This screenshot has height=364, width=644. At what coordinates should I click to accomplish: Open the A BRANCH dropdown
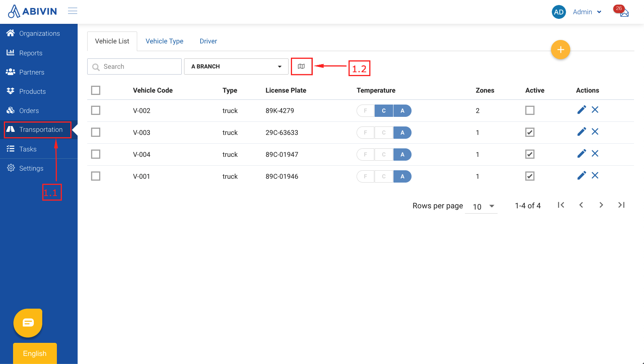[x=236, y=66]
